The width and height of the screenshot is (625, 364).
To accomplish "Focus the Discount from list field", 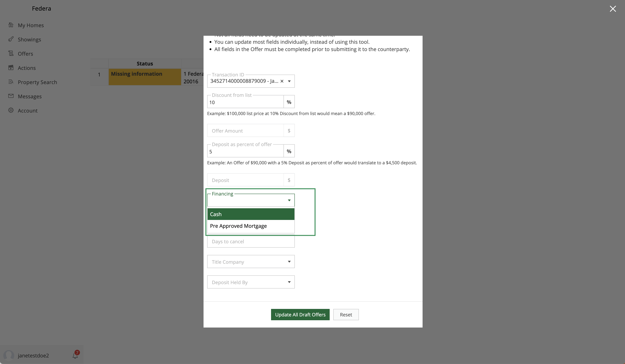I will [x=245, y=102].
